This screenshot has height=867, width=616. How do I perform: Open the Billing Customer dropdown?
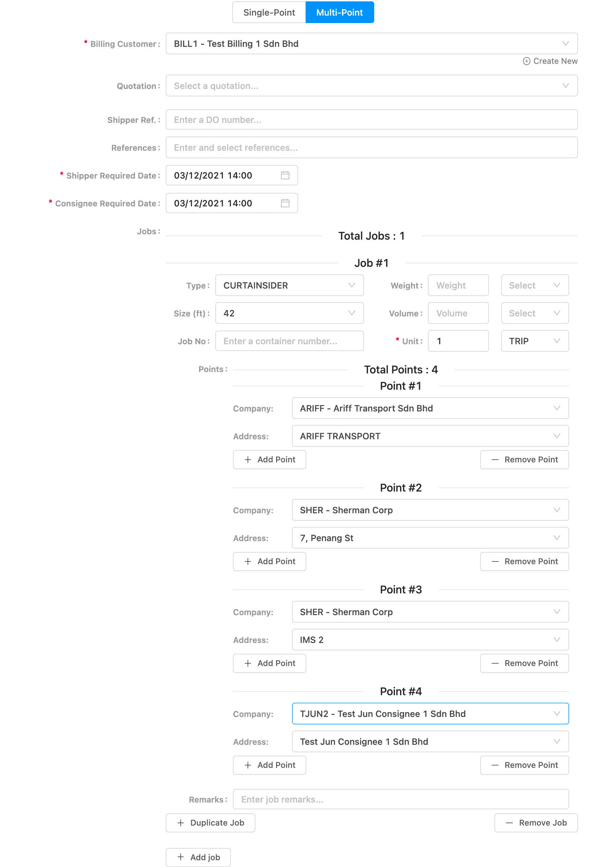pyautogui.click(x=372, y=43)
